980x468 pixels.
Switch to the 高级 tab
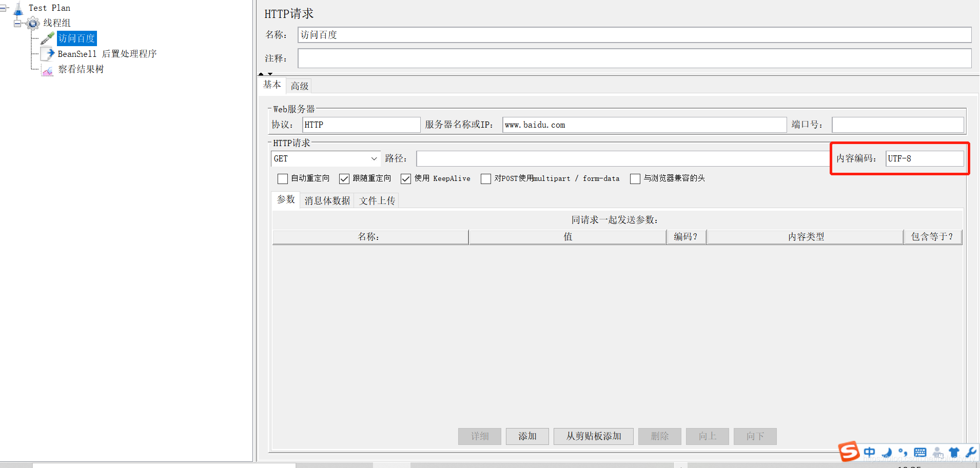point(300,86)
